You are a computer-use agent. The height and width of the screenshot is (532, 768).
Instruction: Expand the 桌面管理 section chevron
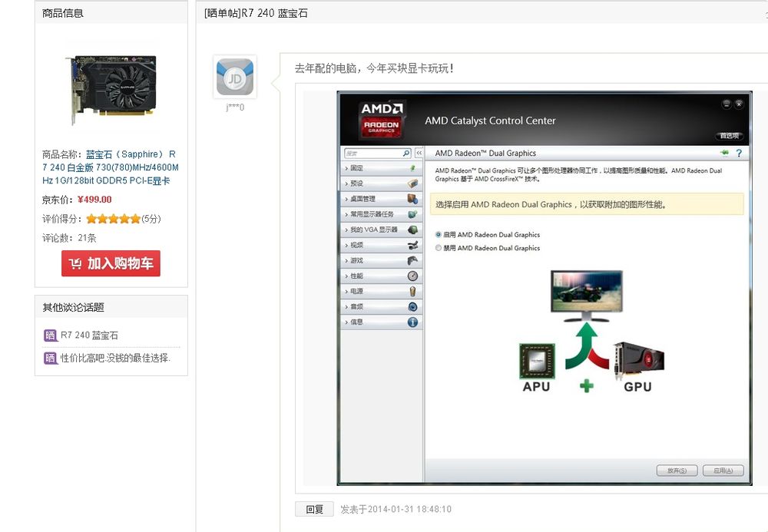pyautogui.click(x=346, y=199)
